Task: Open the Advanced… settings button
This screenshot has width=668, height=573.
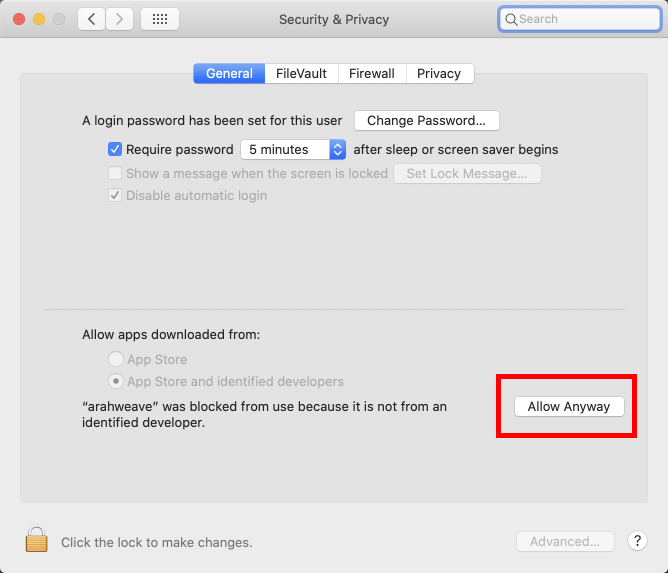Action: [565, 541]
